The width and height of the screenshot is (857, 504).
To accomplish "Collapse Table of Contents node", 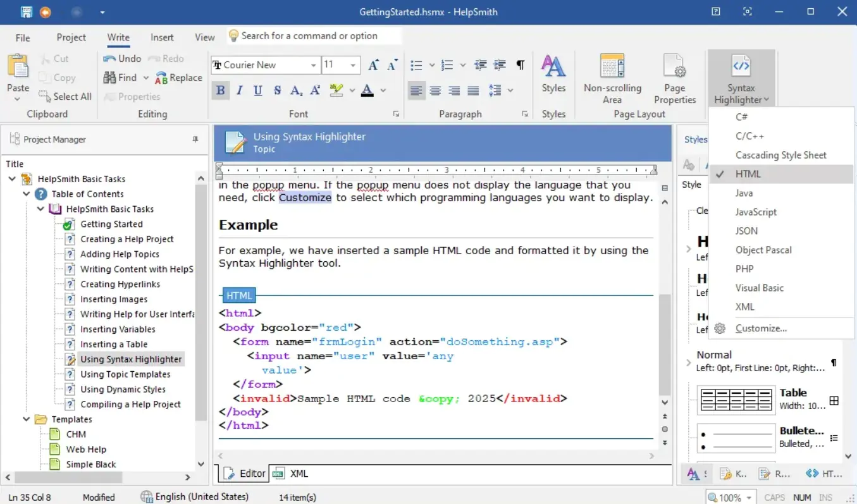I will click(x=27, y=194).
